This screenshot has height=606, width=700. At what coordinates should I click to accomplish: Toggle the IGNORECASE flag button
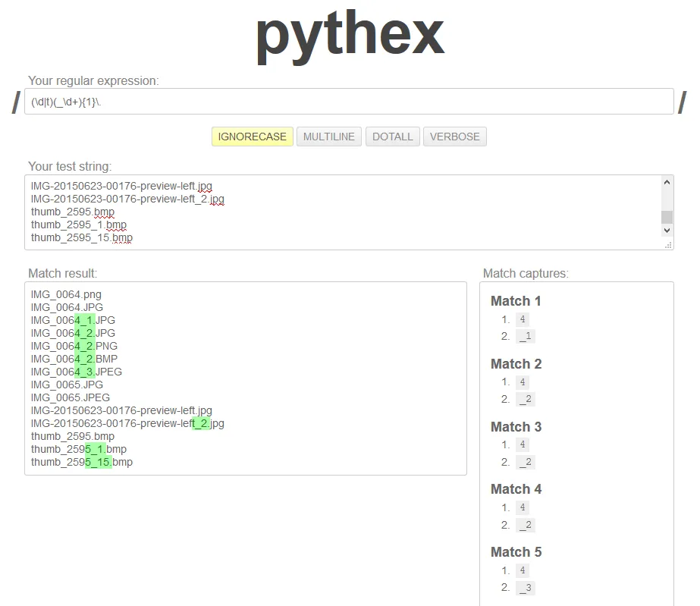click(253, 137)
